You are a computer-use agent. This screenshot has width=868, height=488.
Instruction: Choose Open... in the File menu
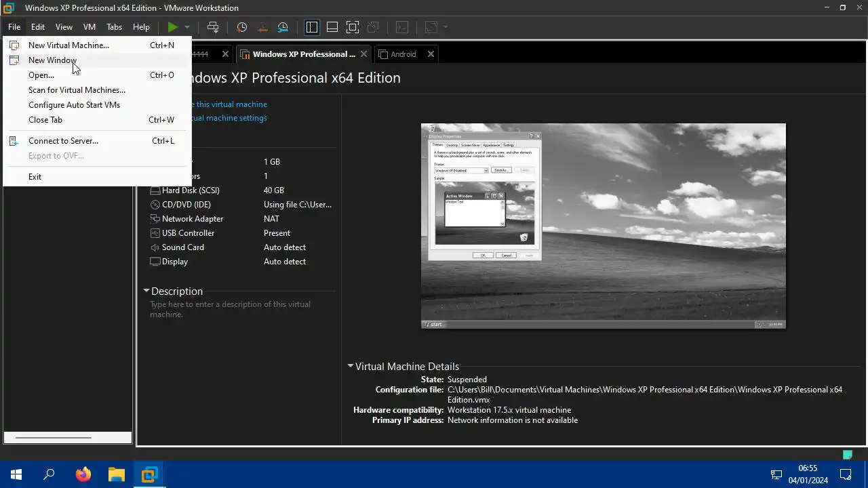point(98,75)
